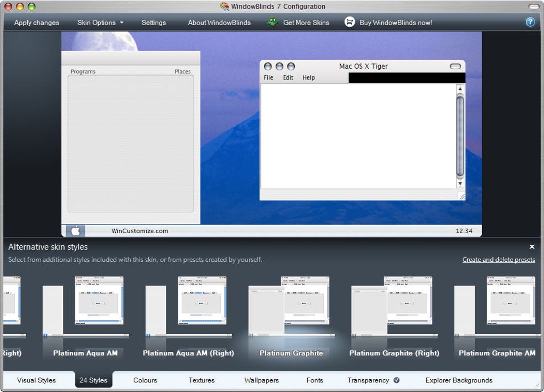This screenshot has height=392, width=544.
Task: Click the green frog Get More Skins icon
Action: point(273,22)
